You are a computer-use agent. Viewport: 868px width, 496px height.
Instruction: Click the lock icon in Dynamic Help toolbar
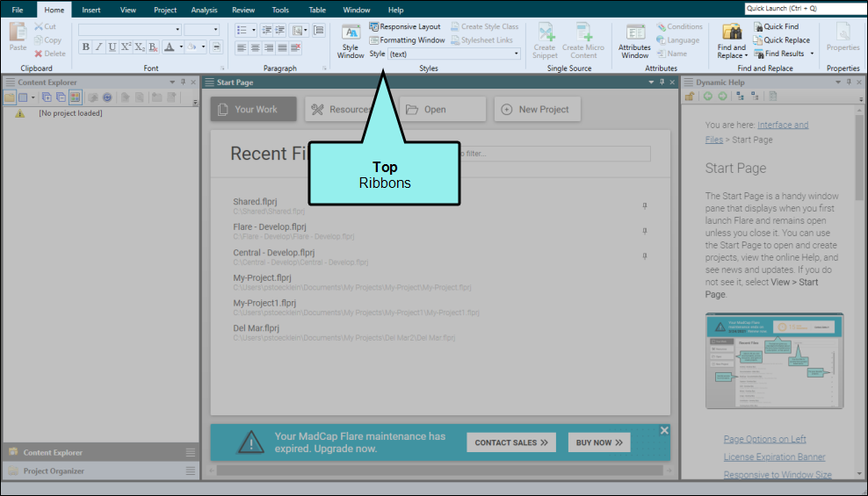point(689,97)
